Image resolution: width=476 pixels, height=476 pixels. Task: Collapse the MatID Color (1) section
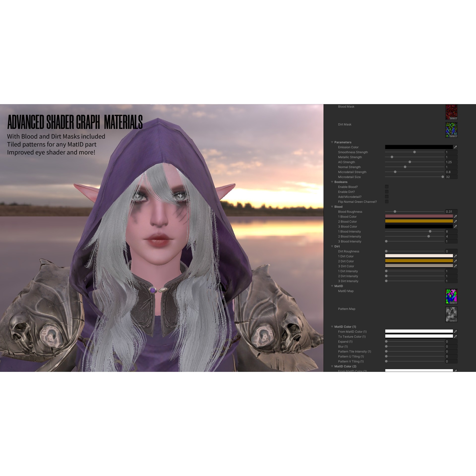point(332,327)
